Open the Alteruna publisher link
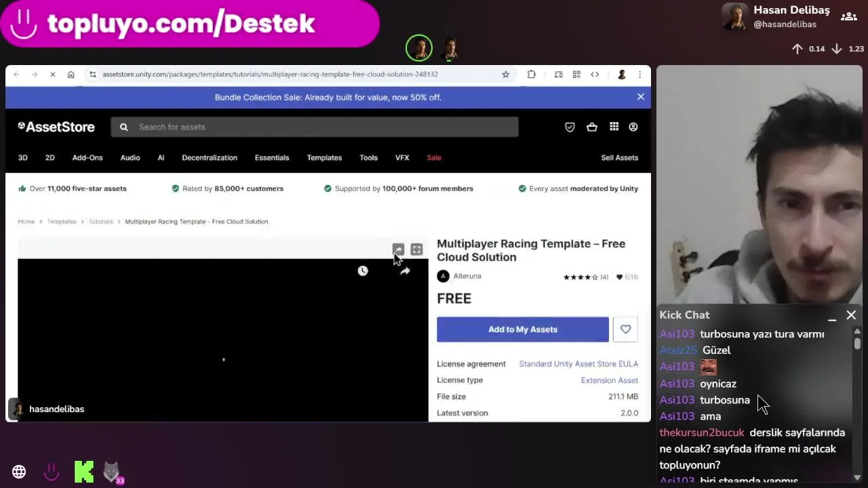868x488 pixels. (467, 276)
